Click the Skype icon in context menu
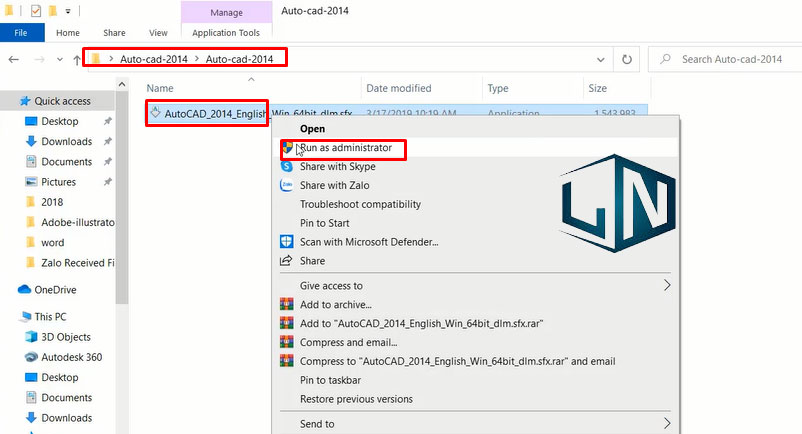This screenshot has width=802, height=434. [x=287, y=167]
